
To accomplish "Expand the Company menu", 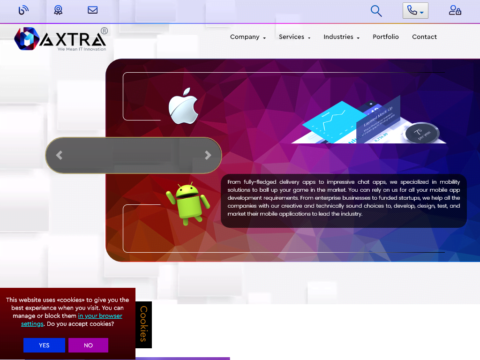I will point(248,37).
